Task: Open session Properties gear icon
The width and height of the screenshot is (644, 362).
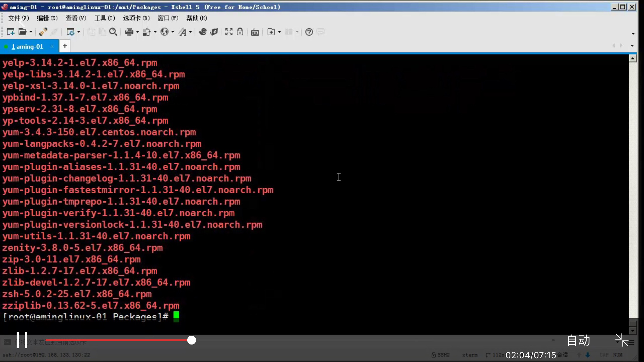Action: click(71, 32)
